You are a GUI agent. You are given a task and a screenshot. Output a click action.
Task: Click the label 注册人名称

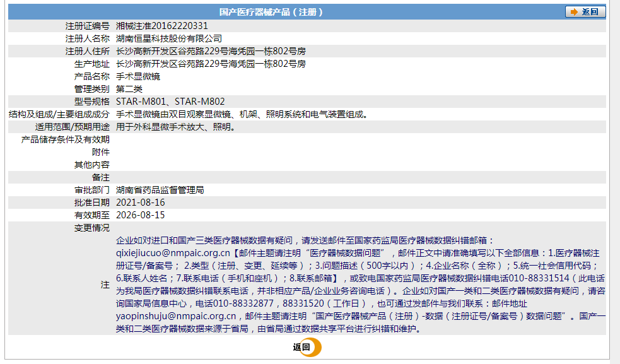tap(88, 38)
